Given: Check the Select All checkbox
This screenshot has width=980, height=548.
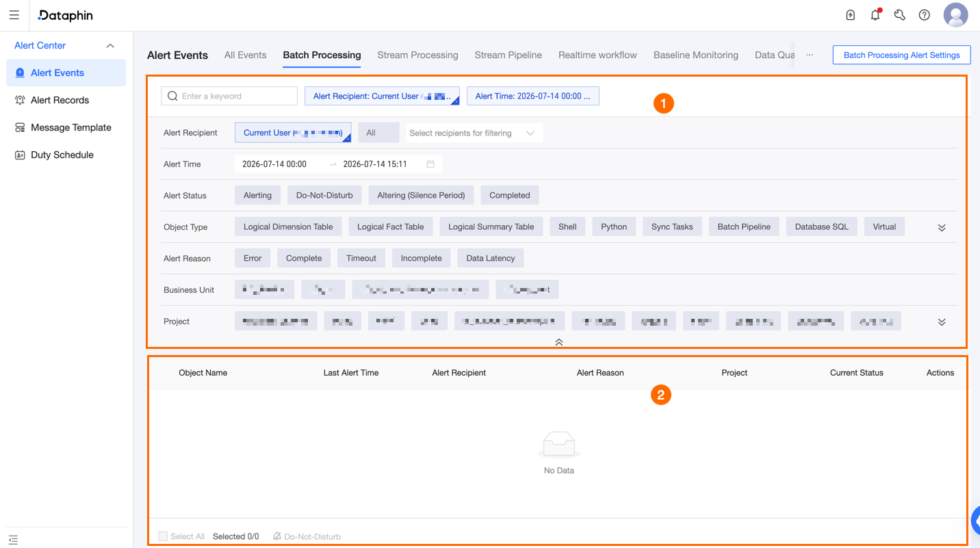Looking at the screenshot, I should pos(163,536).
